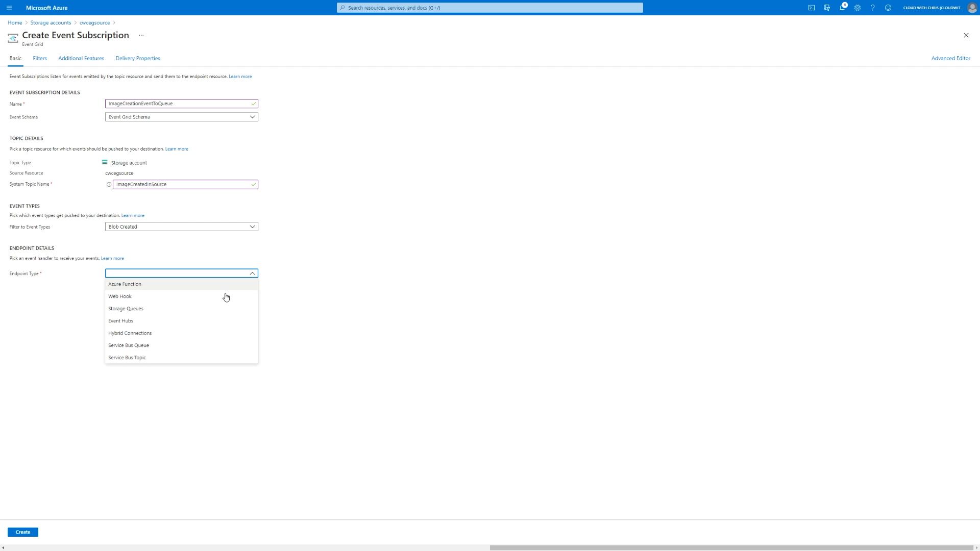This screenshot has height=551, width=980.
Task: Navigate to Storage accounts breadcrumb
Action: tap(51, 22)
